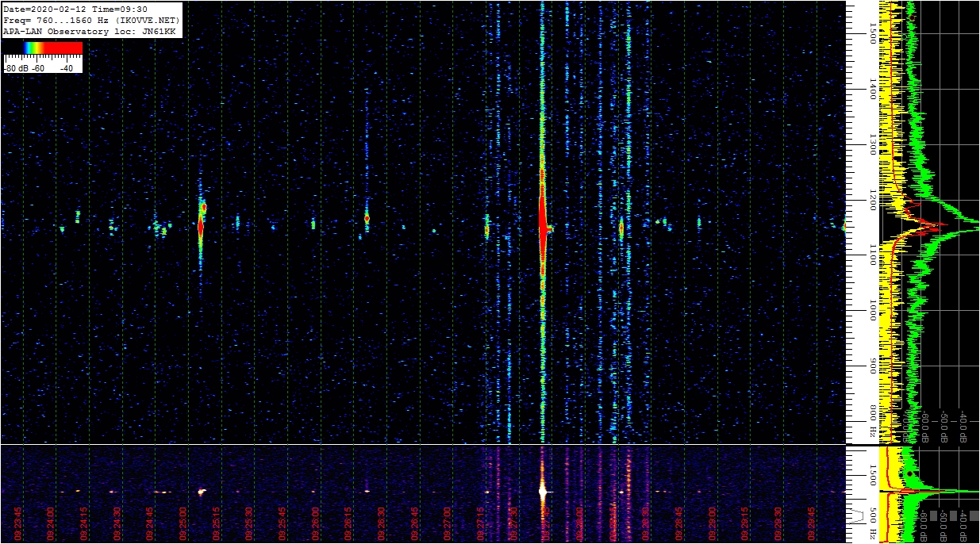Click the -80 dB label under the color legend
Image resolution: width=980 pixels, height=544 pixels.
tap(16, 69)
